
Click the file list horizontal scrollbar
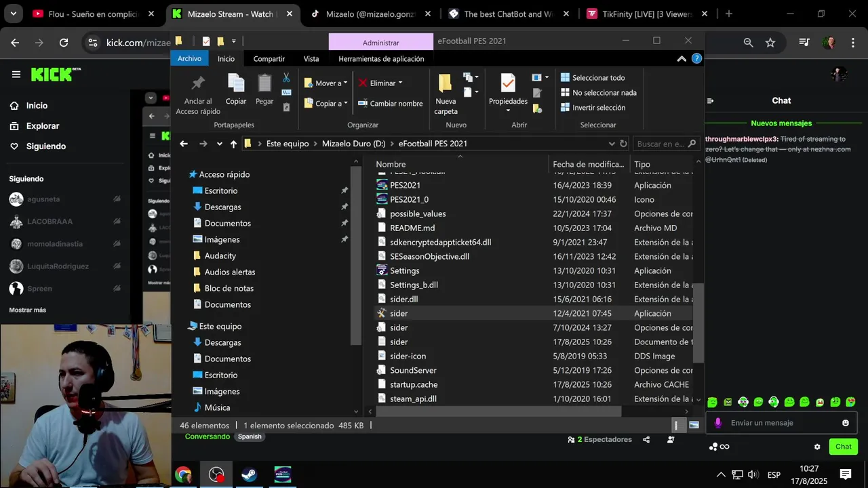[498, 411]
